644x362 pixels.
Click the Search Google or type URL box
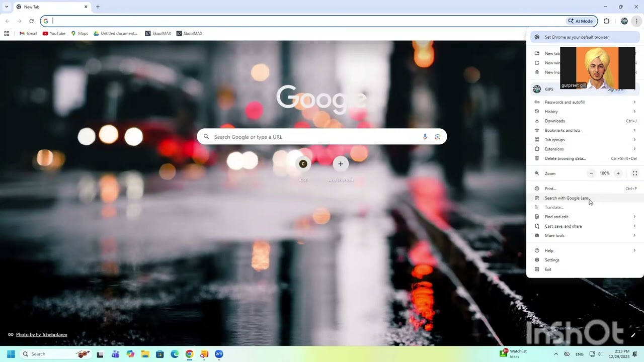322,137
